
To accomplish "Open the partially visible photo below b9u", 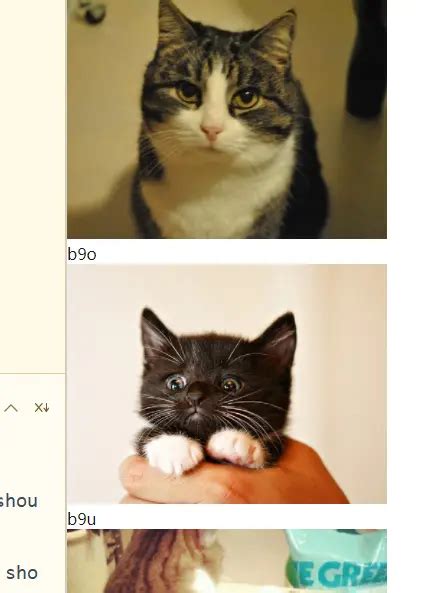I will pos(227,561).
